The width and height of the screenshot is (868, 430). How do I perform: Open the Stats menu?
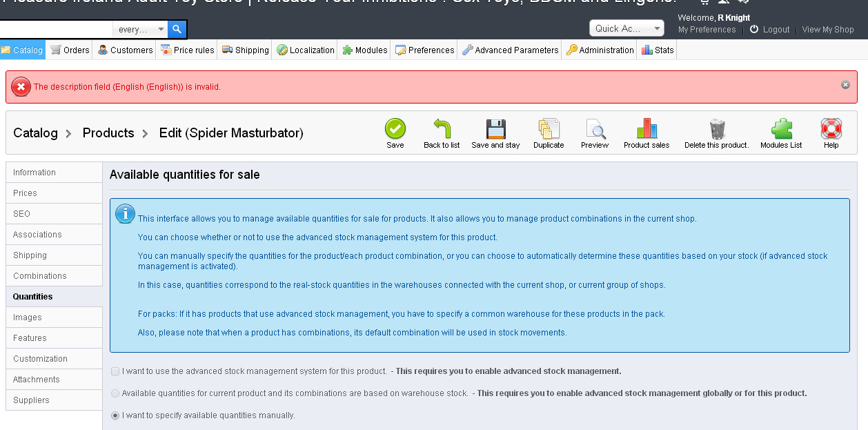(x=658, y=50)
